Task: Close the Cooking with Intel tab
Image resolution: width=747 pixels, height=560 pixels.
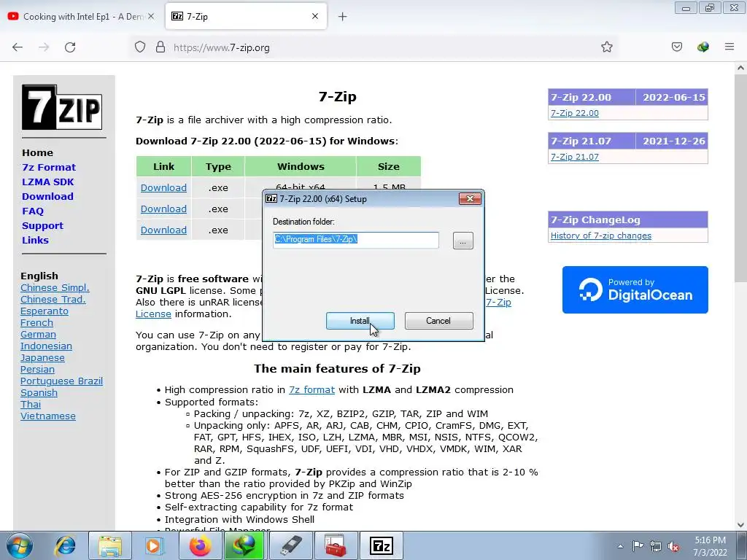Action: point(151,16)
